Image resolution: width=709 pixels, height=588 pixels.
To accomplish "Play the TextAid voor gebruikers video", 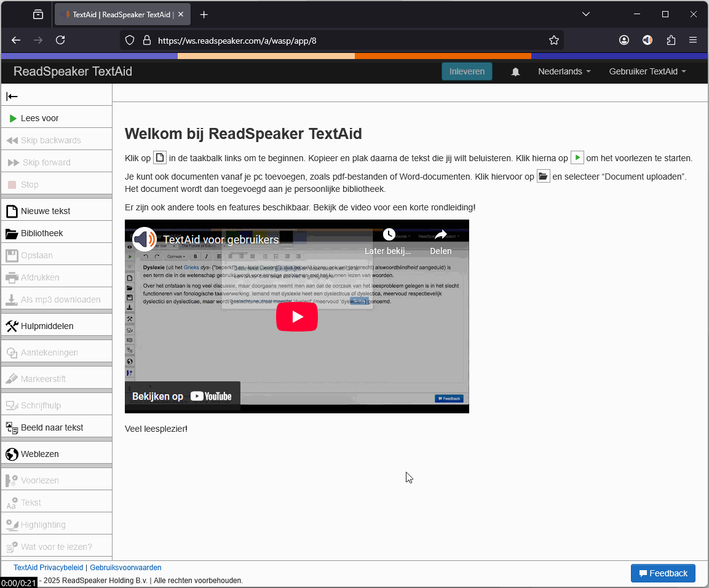I will pyautogui.click(x=297, y=316).
